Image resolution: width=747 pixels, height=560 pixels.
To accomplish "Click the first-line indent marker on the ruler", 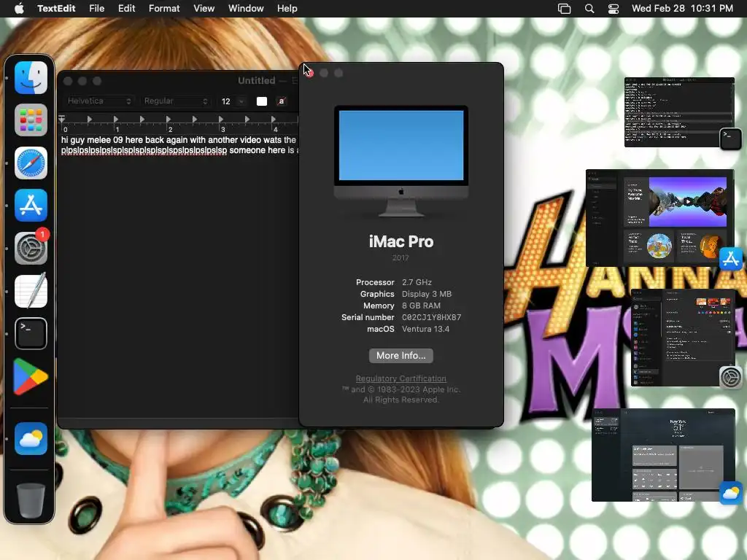I will pyautogui.click(x=61, y=117).
